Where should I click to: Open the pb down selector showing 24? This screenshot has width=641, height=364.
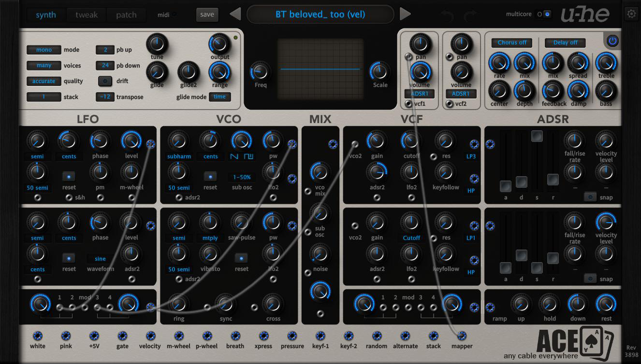105,66
